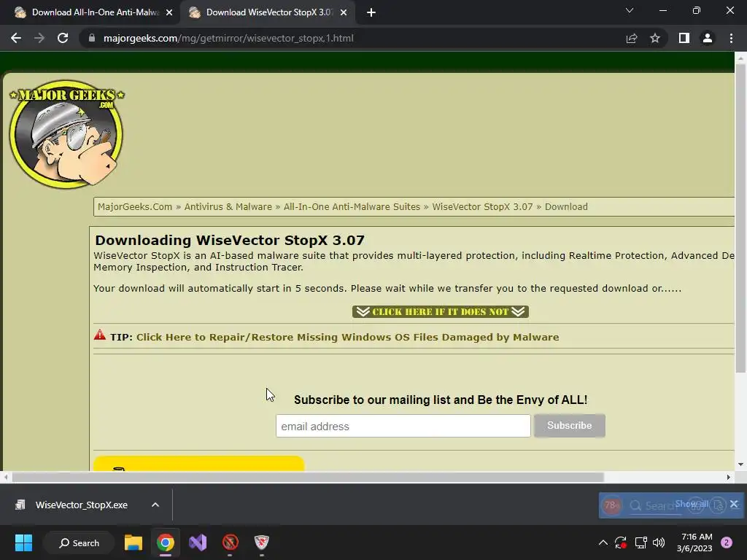This screenshot has width=747, height=560.
Task: Bookmark this page with star icon
Action: point(655,38)
